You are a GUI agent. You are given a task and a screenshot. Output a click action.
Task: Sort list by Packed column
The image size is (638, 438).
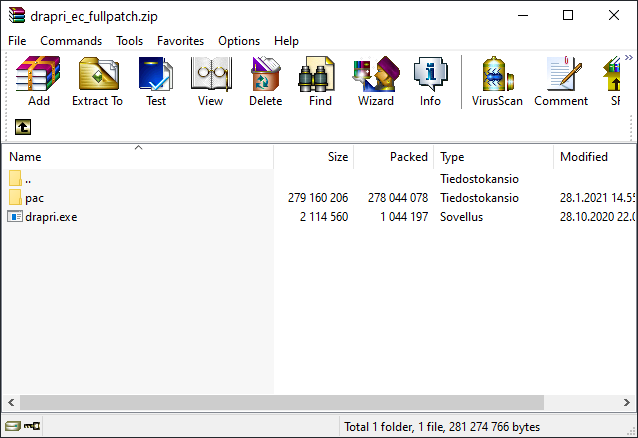[408, 157]
